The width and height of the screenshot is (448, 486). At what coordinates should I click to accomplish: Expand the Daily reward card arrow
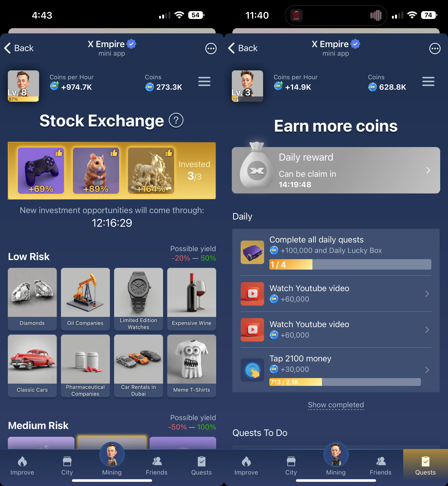[x=428, y=170]
